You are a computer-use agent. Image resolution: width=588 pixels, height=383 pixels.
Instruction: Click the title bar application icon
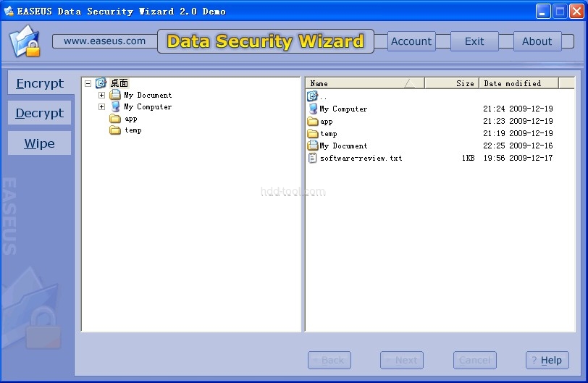tap(8, 11)
